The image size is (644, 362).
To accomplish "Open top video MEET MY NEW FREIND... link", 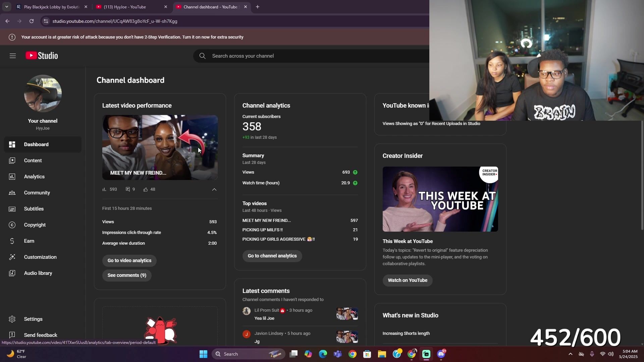I will [x=267, y=221].
